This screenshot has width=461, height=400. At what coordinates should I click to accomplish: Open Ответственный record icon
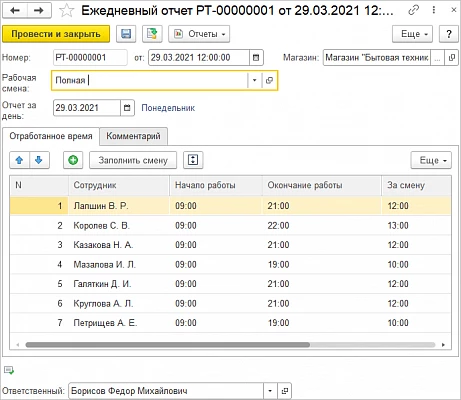pyautogui.click(x=284, y=391)
